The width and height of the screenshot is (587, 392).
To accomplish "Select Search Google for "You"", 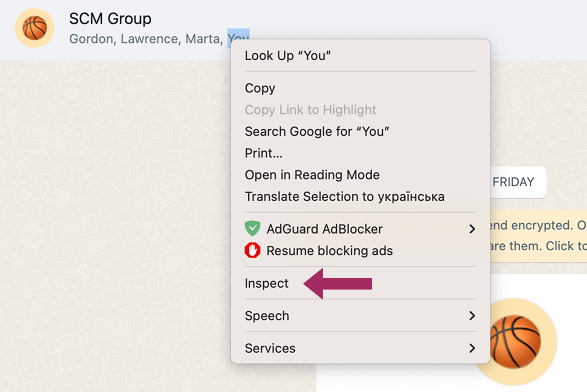I will point(317,131).
